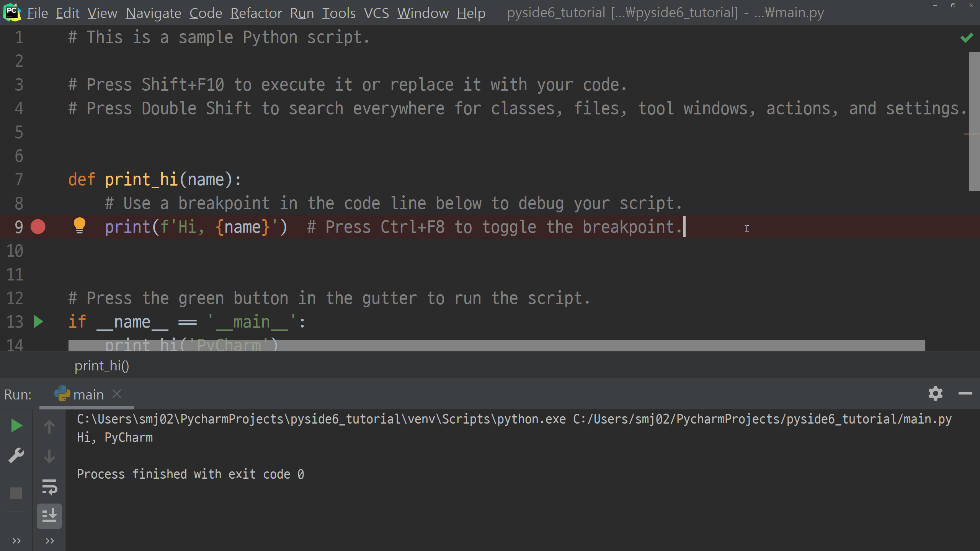This screenshot has width=980, height=551.
Task: Click the print_hi() breadcrumb
Action: (x=102, y=366)
